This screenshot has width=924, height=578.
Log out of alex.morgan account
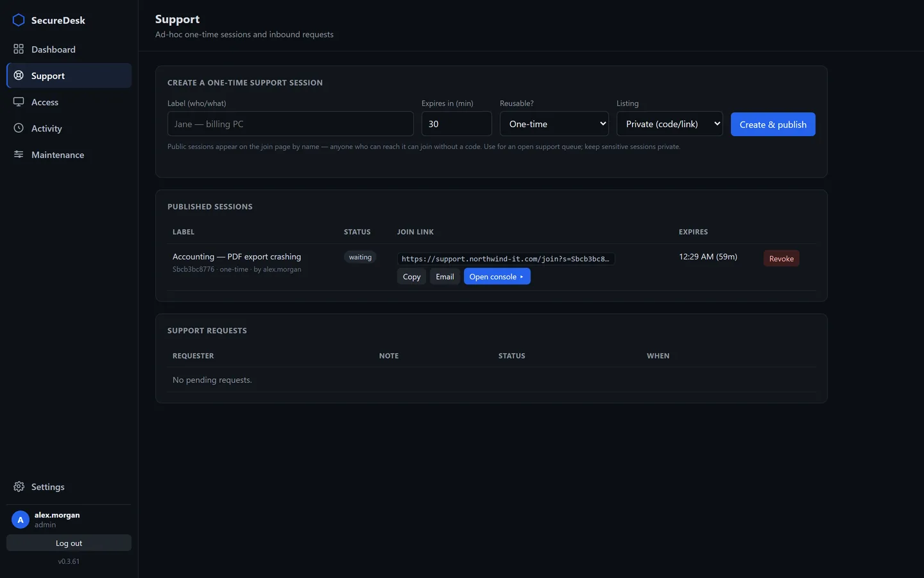(69, 543)
